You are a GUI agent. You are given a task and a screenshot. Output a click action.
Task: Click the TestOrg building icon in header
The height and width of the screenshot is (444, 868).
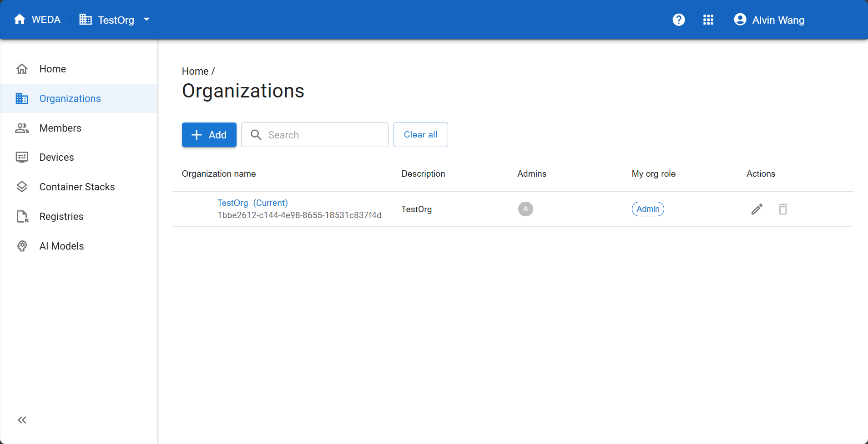[86, 20]
